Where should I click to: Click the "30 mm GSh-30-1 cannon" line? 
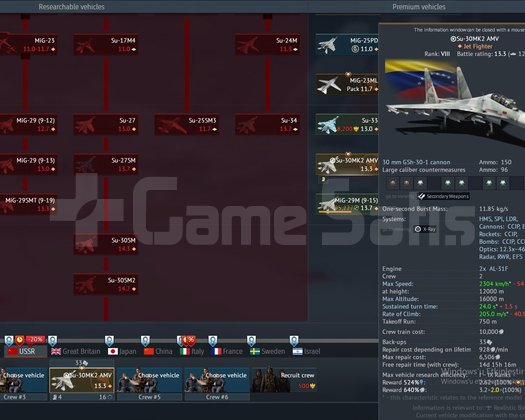click(416, 162)
